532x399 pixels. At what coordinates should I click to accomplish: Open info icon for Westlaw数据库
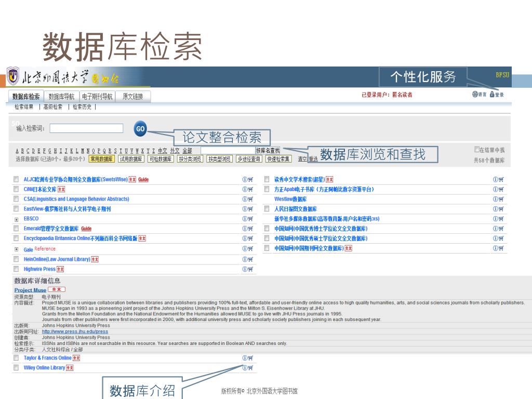495,199
